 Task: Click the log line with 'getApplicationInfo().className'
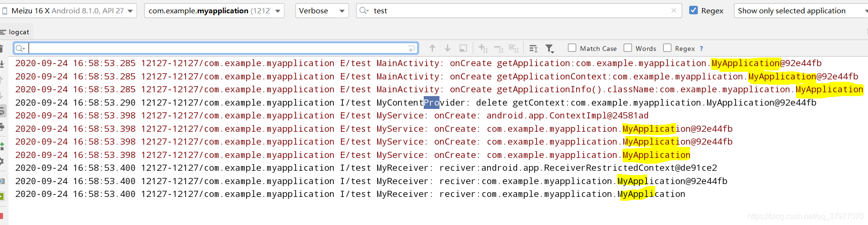pos(439,89)
